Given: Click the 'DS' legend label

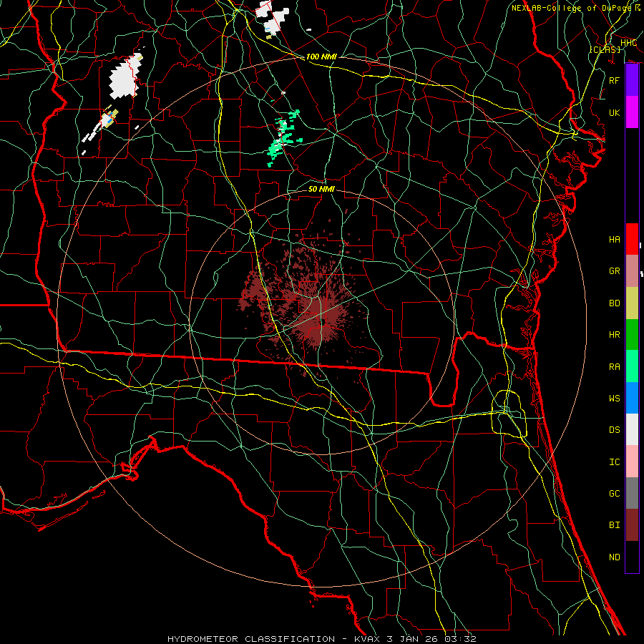Looking at the screenshot, I should tap(614, 430).
